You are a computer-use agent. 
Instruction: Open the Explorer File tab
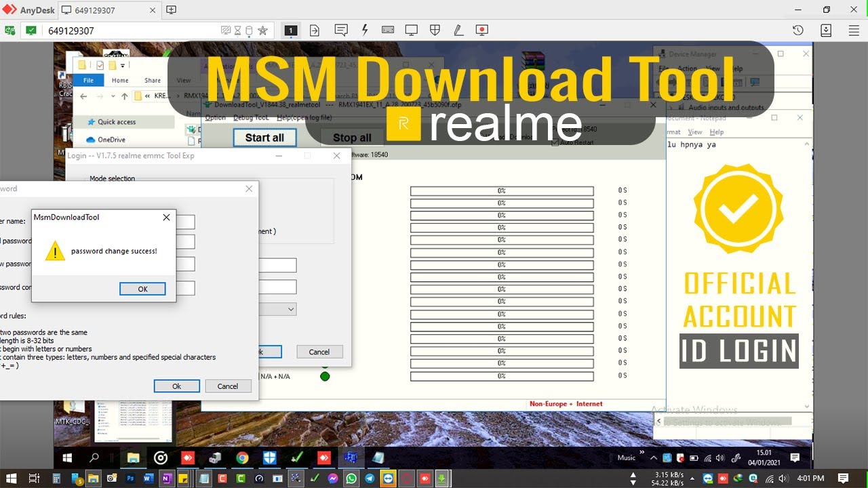(88, 80)
